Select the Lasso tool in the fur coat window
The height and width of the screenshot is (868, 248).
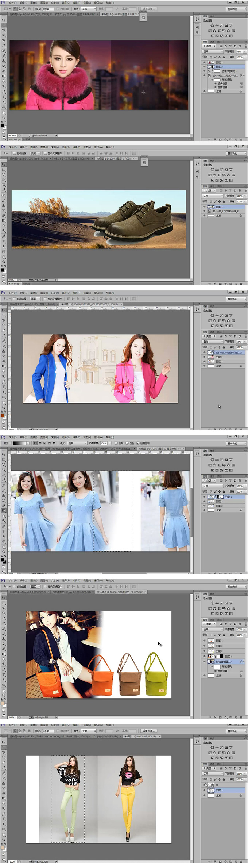tap(4, 30)
